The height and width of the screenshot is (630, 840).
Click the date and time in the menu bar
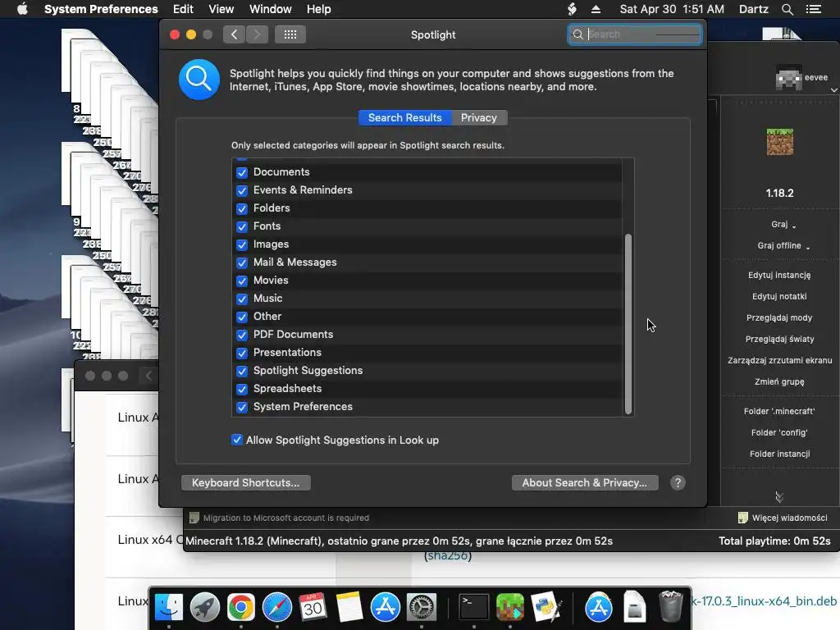tap(672, 9)
